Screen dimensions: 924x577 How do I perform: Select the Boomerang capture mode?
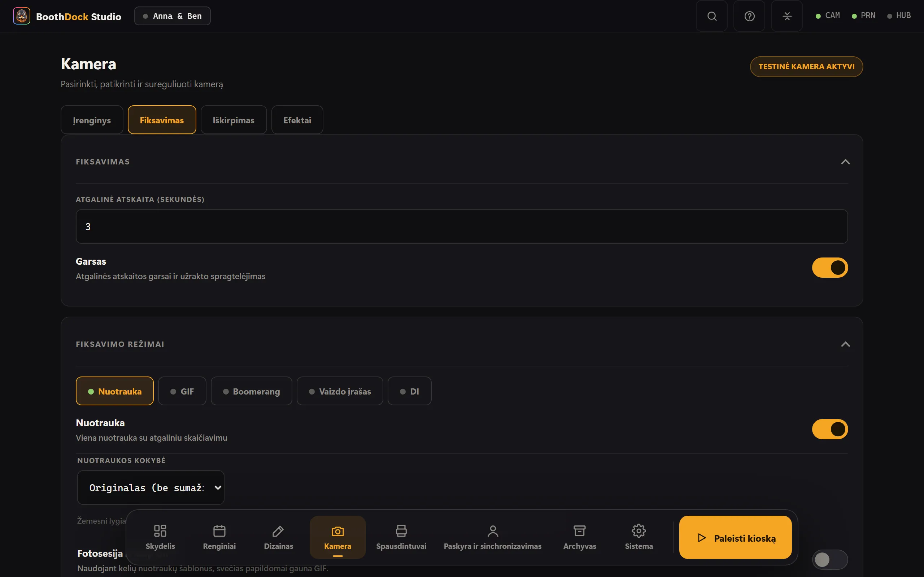(x=251, y=391)
